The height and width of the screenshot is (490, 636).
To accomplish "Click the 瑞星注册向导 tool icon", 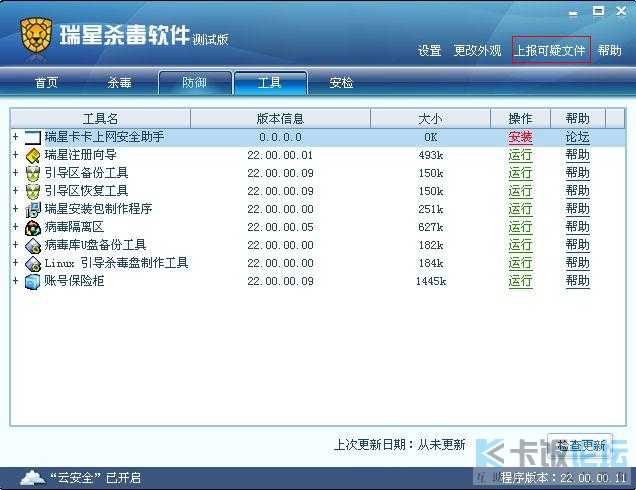I will click(x=33, y=155).
